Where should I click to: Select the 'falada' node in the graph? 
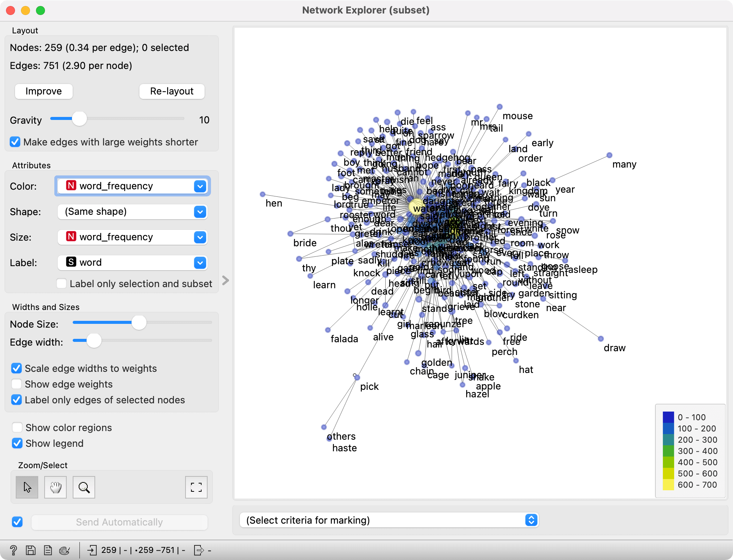tap(328, 330)
